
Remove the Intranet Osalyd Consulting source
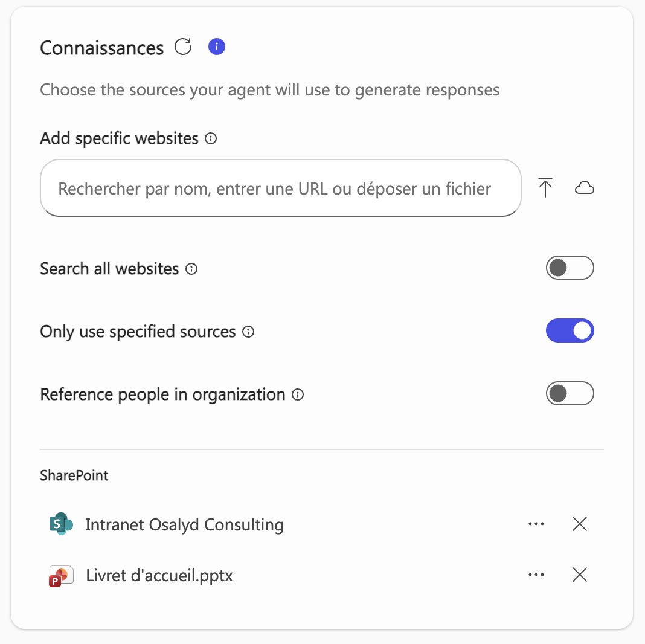(x=579, y=524)
